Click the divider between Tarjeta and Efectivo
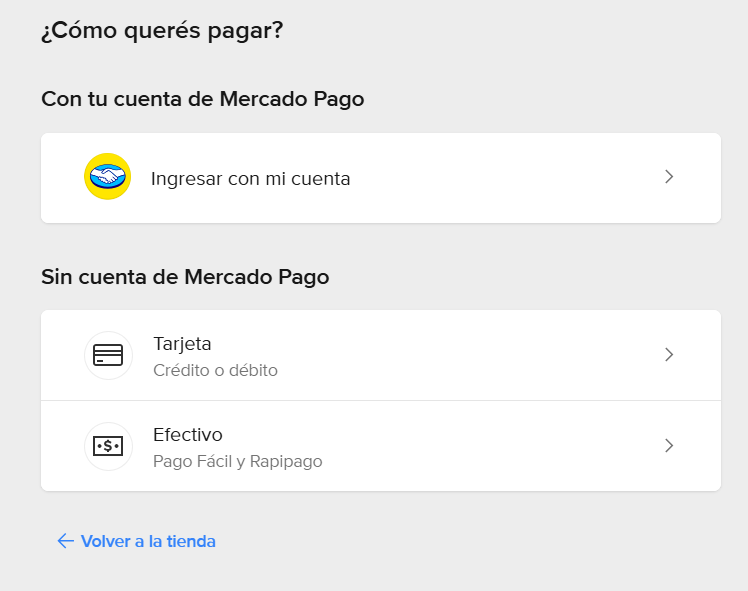This screenshot has width=748, height=591. pyautogui.click(x=380, y=400)
